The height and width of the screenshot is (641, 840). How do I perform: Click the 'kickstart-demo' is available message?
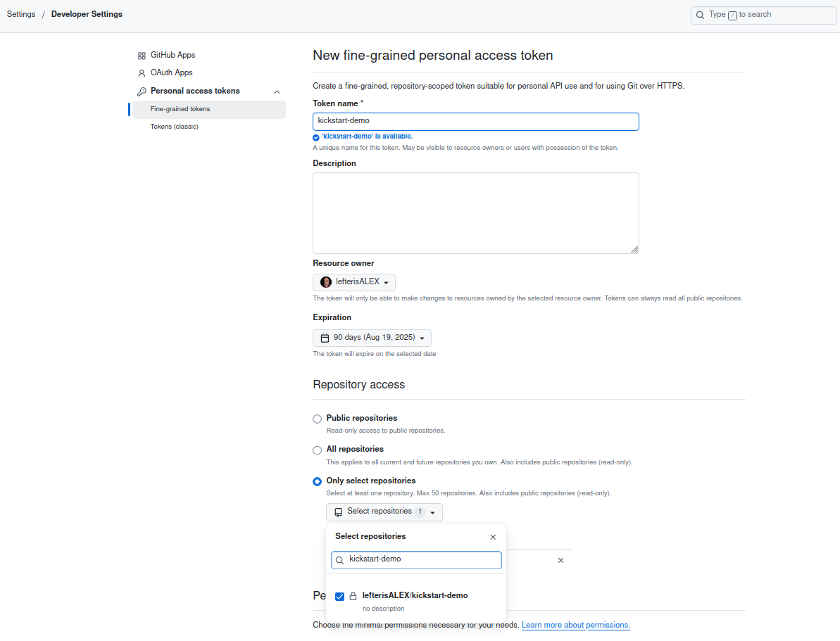[367, 137]
